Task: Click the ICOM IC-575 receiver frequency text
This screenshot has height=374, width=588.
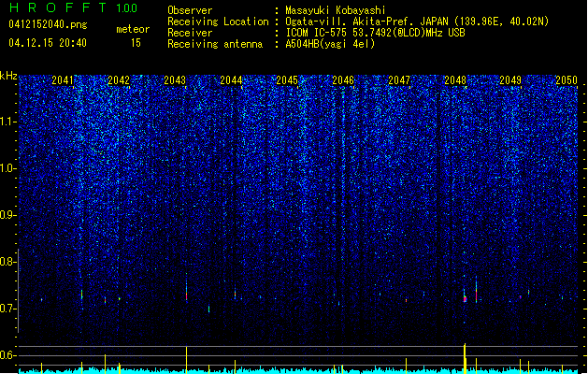Action: (x=375, y=33)
